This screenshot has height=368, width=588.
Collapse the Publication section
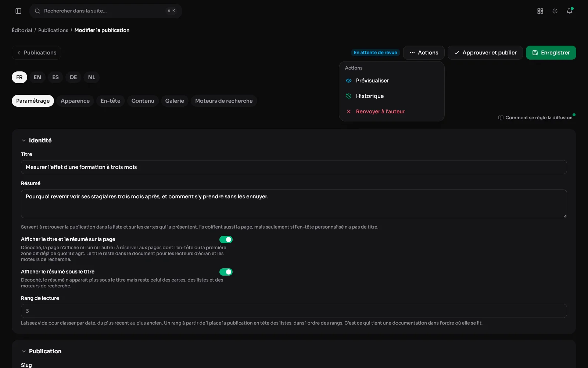(24, 351)
